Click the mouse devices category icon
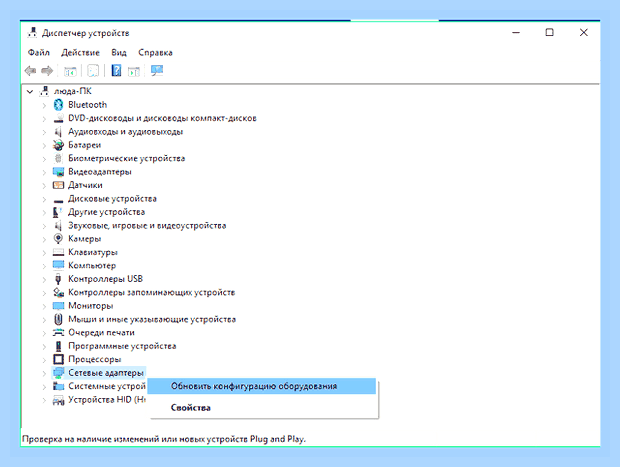The height and width of the screenshot is (467, 620). tap(59, 319)
